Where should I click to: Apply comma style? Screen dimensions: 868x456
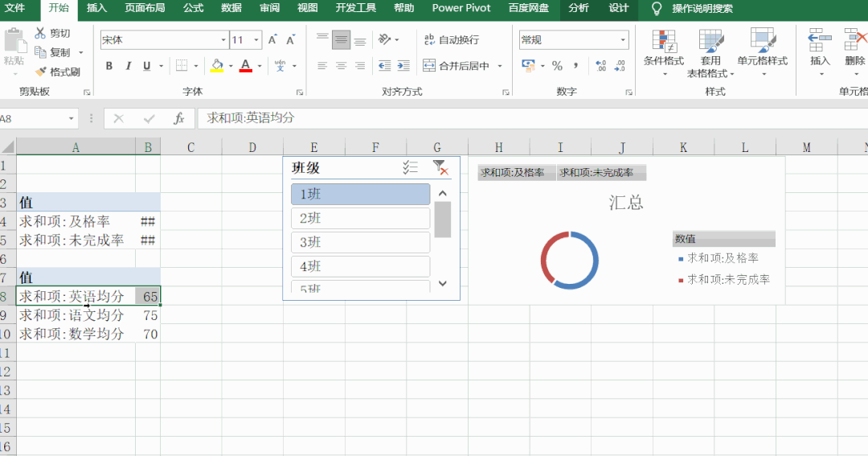pyautogui.click(x=576, y=66)
